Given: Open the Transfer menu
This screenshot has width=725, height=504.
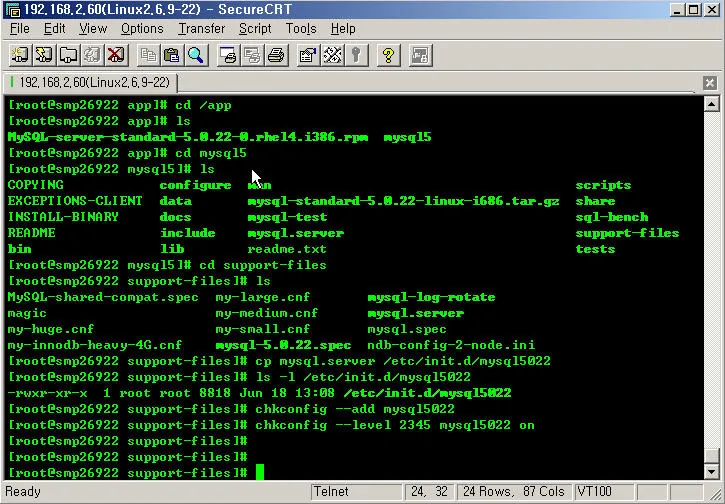Looking at the screenshot, I should tap(201, 29).
